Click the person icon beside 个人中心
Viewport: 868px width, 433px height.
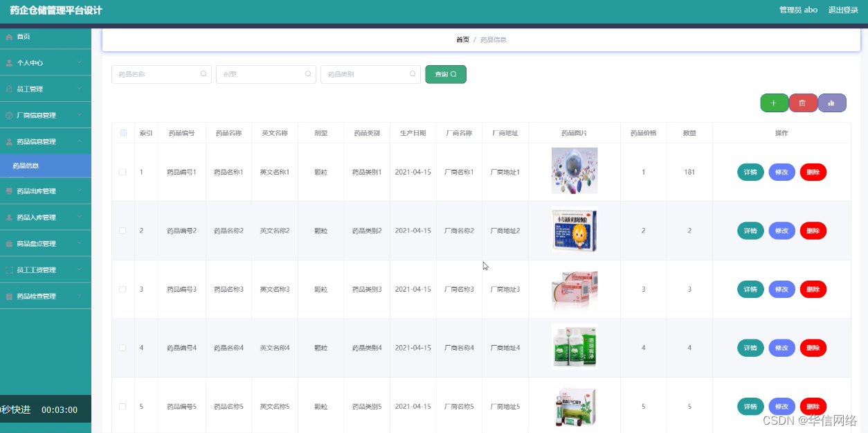[x=8, y=62]
